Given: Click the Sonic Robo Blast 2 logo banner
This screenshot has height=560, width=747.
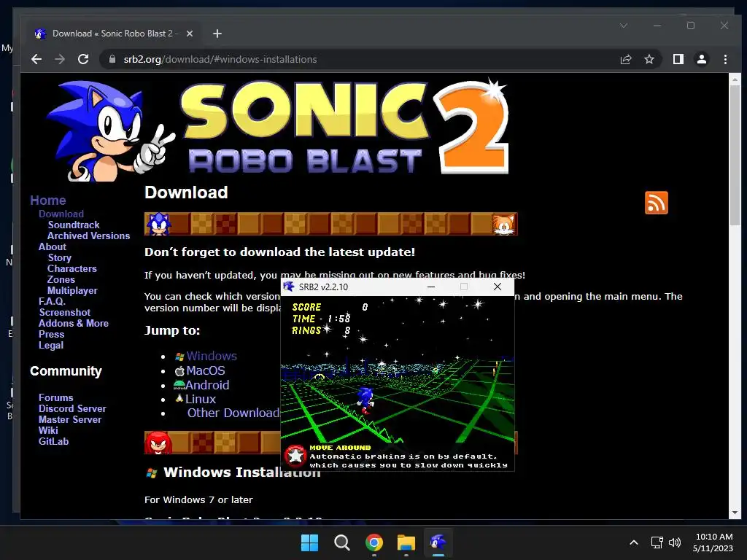Looking at the screenshot, I should tap(278, 131).
